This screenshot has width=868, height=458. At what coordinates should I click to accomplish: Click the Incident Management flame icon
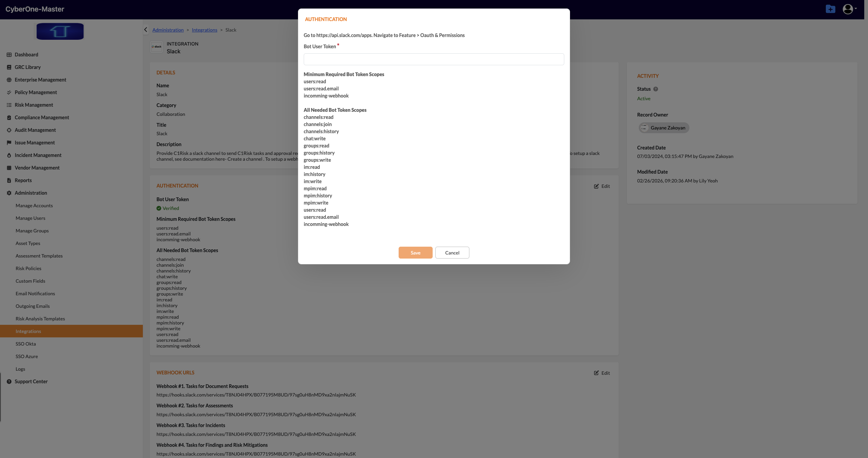tap(9, 155)
